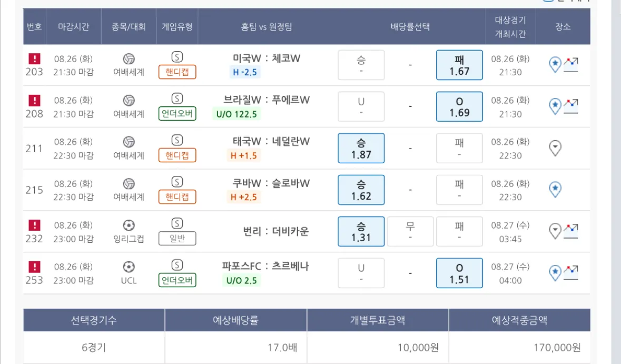This screenshot has width=621, height=364.
Task: Pick 무 (draw) for 번리 match
Action: [410, 231]
